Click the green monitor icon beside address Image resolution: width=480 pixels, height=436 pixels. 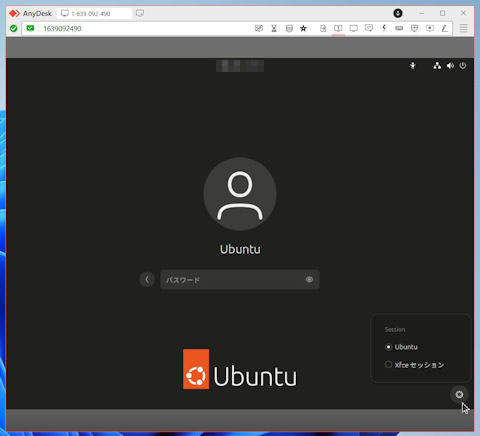pos(30,28)
